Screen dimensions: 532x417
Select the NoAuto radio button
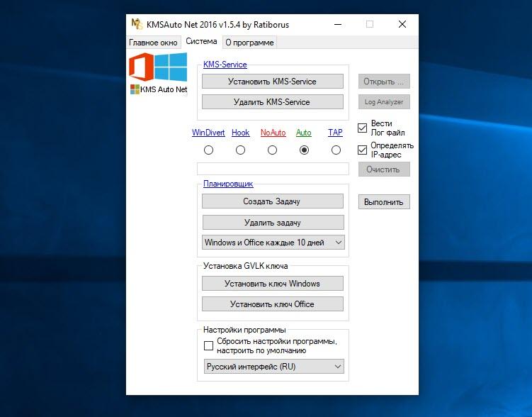(x=273, y=150)
